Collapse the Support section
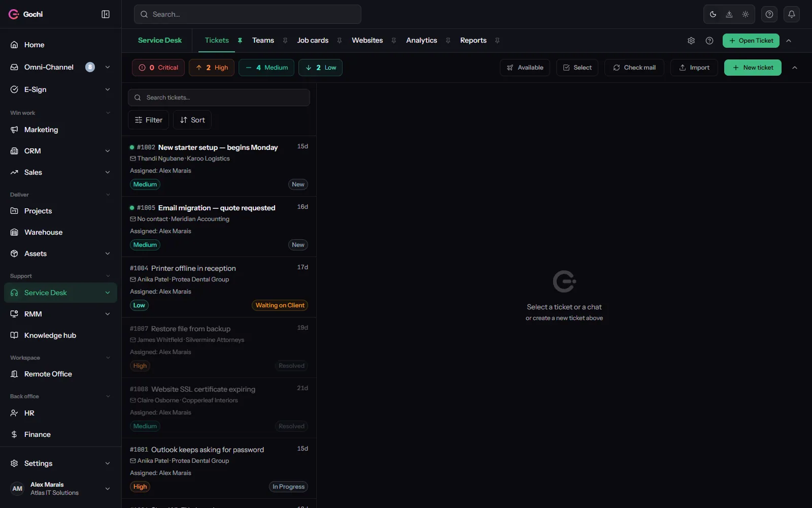The width and height of the screenshot is (812, 508). tap(60, 276)
